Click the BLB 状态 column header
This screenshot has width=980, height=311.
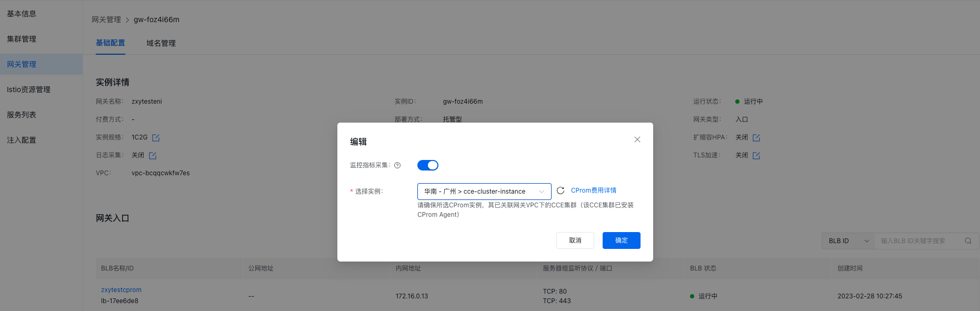click(x=703, y=268)
